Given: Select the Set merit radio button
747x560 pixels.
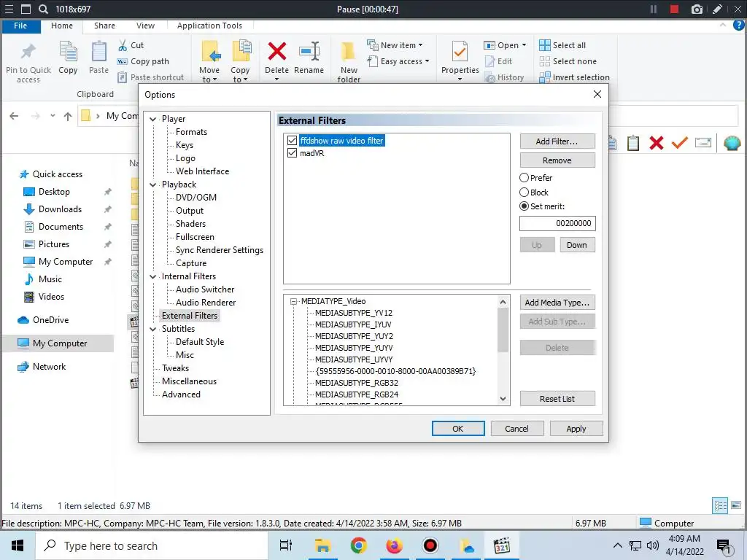Looking at the screenshot, I should click(524, 206).
